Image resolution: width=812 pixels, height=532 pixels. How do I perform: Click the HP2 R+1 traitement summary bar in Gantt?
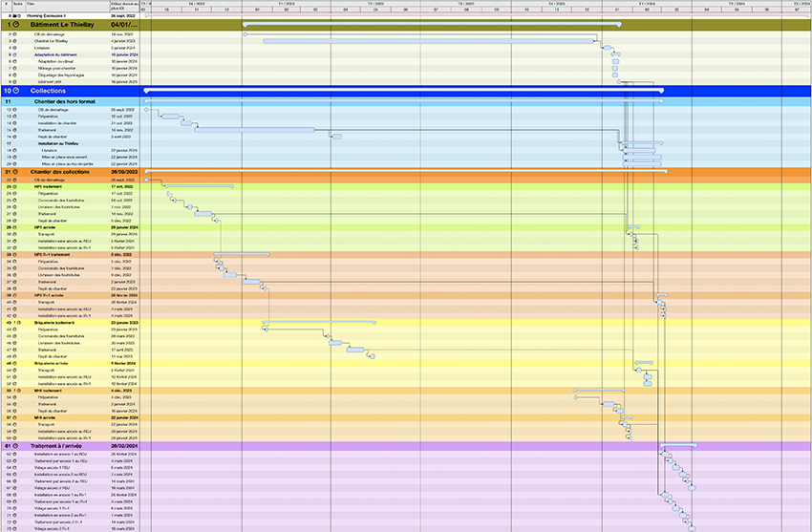tap(242, 254)
